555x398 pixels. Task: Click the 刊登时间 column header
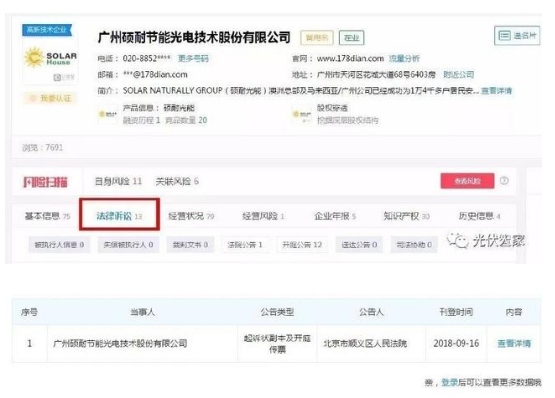[x=456, y=312]
